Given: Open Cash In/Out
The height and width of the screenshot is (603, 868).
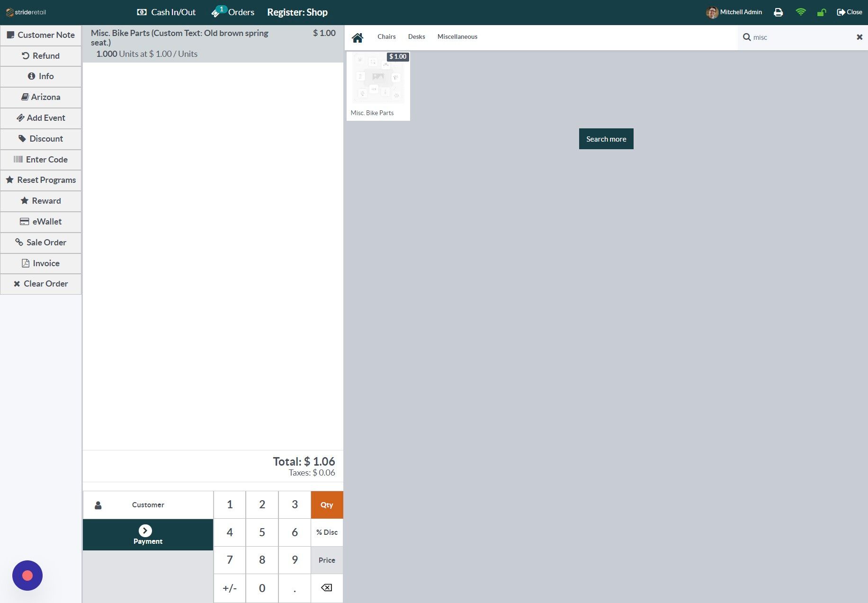Looking at the screenshot, I should 166,12.
